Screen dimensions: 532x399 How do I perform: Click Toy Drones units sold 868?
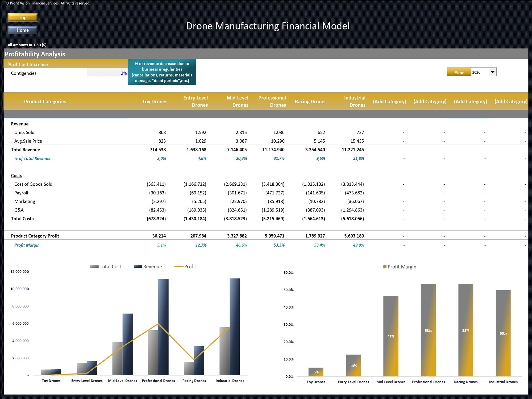162,132
